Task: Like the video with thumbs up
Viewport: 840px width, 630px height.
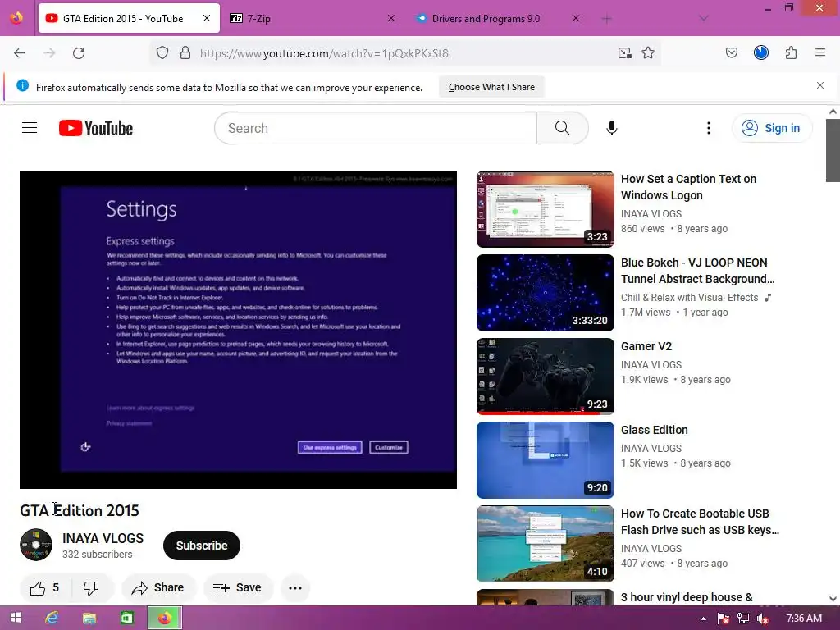Action: coord(44,588)
